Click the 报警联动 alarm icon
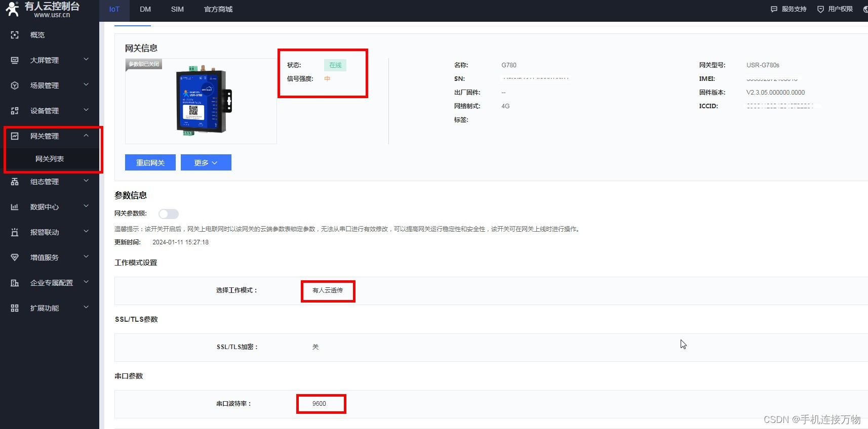The image size is (868, 429). pyautogui.click(x=15, y=232)
